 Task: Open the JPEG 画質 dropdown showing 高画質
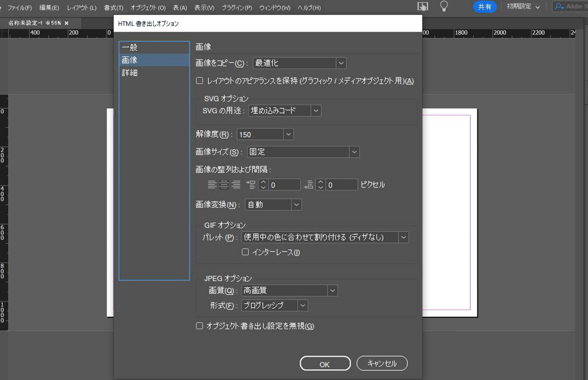pyautogui.click(x=333, y=290)
